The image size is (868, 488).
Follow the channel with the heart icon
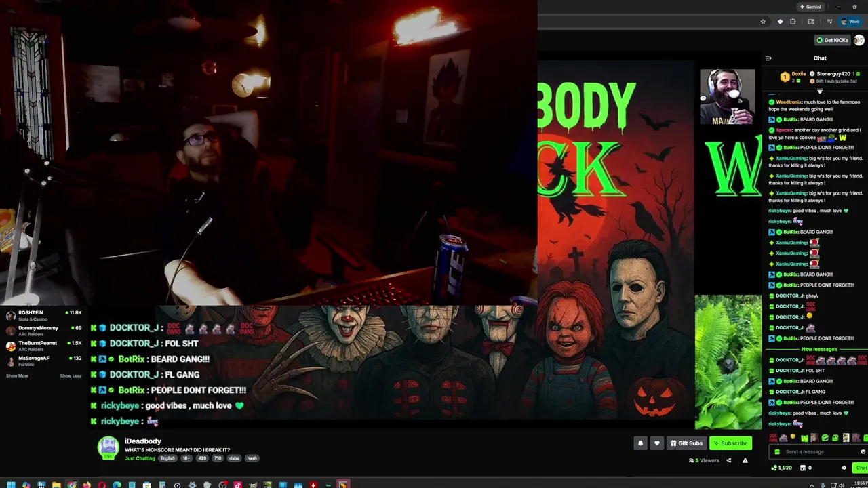[656, 443]
